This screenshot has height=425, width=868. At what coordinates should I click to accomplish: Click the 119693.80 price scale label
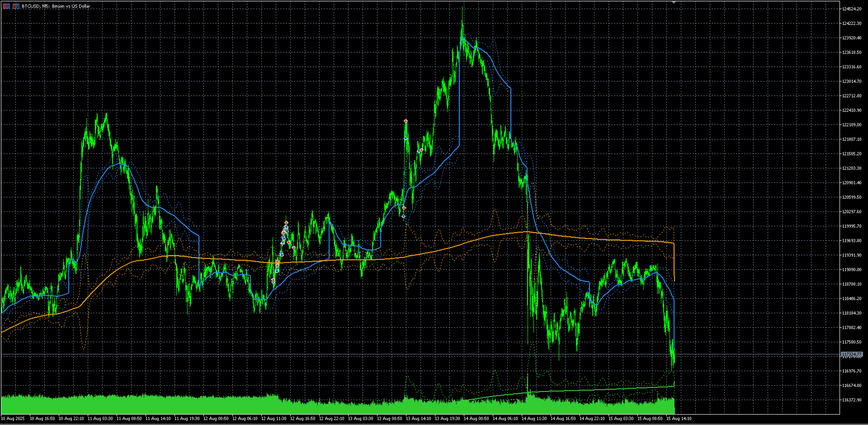852,241
